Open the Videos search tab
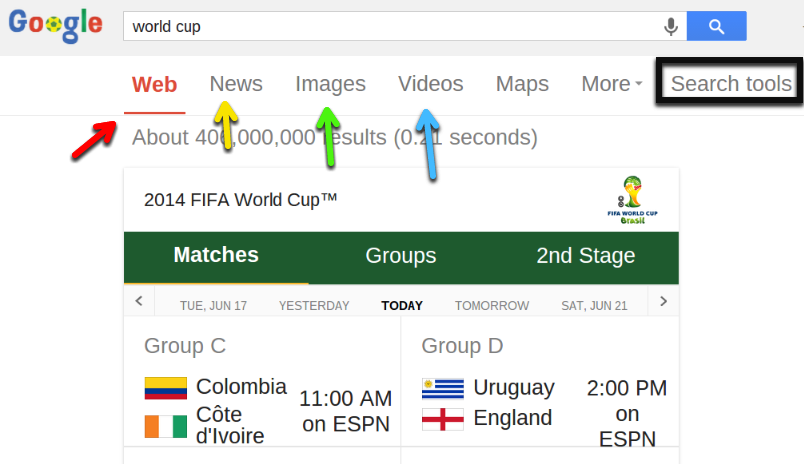The height and width of the screenshot is (464, 804). (430, 84)
